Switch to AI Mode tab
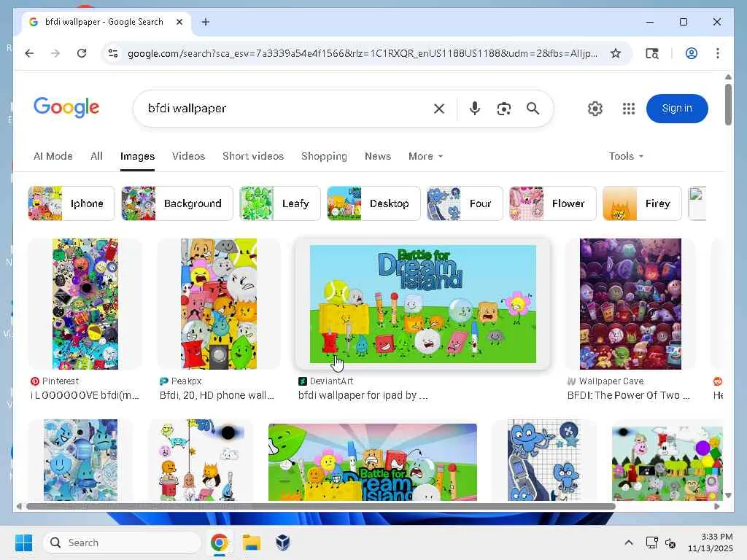 pos(53,156)
